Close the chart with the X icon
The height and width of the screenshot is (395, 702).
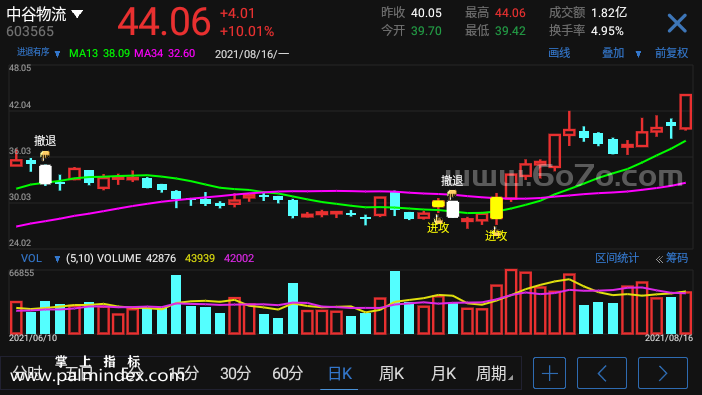coord(677,23)
